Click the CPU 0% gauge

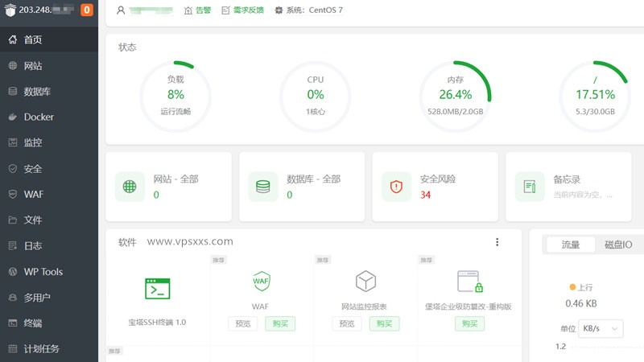[316, 97]
